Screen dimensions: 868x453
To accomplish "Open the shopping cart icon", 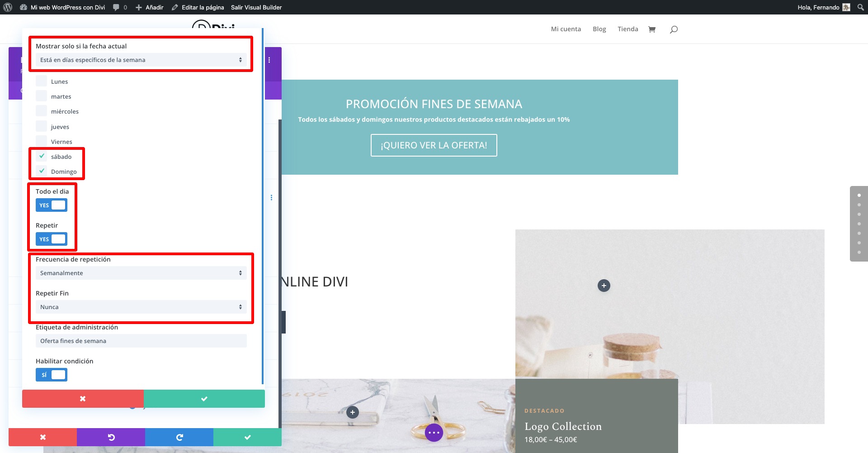I will pyautogui.click(x=651, y=29).
